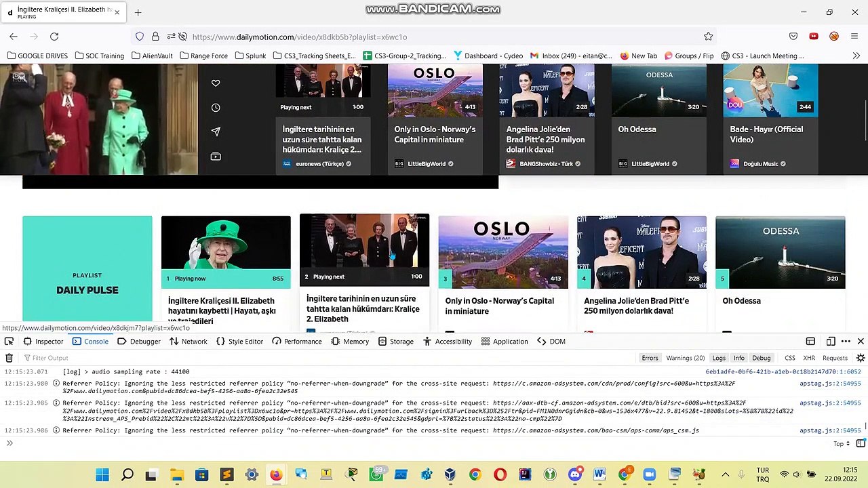This screenshot has height=488, width=868.
Task: Toggle the Errors filter in console
Action: (x=650, y=358)
